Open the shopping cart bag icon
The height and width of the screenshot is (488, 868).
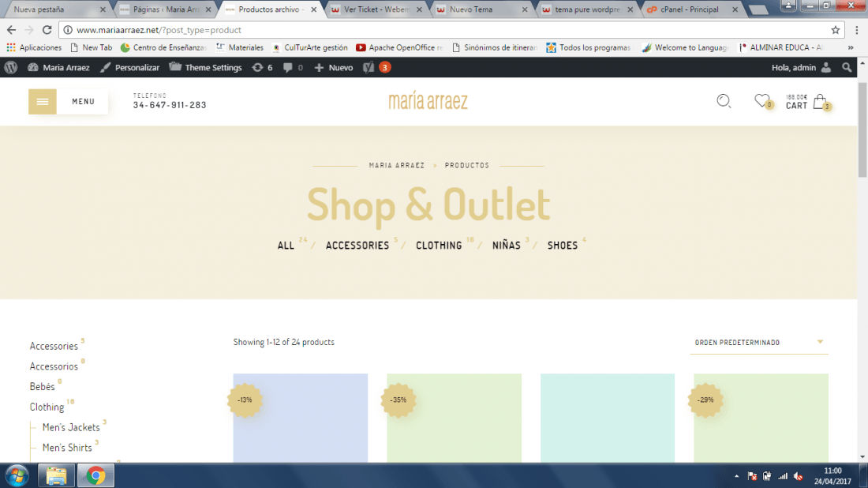(820, 101)
